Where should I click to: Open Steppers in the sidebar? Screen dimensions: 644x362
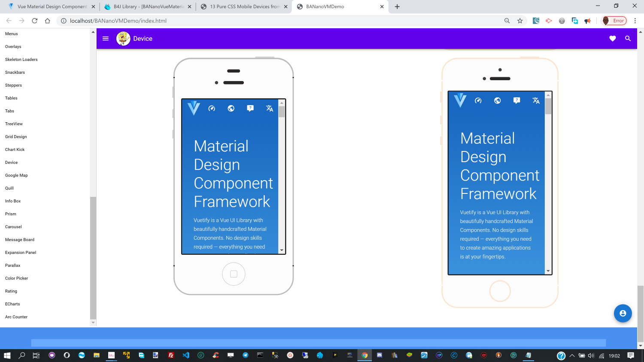(13, 85)
